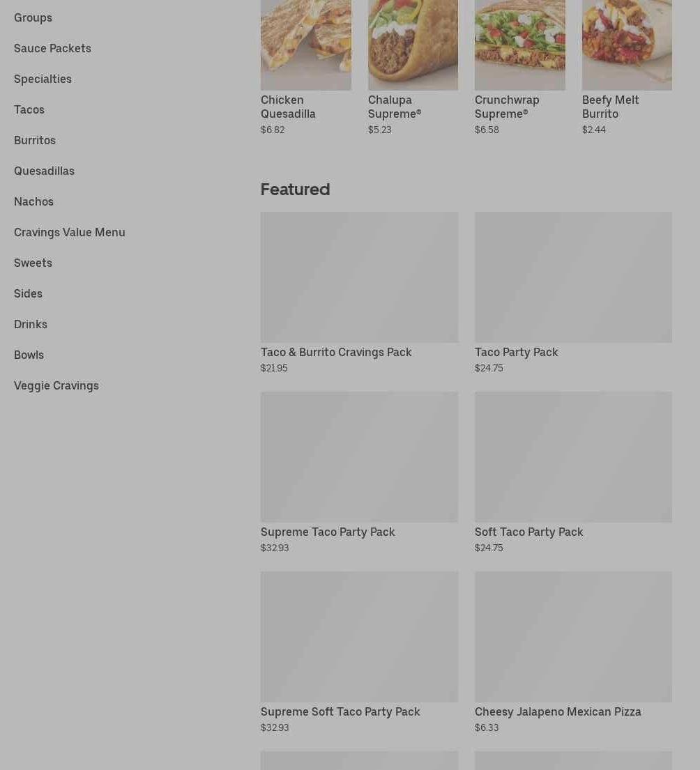Image resolution: width=700 pixels, height=770 pixels.
Task: Click Supreme Soft Taco Party Pack title
Action: click(340, 711)
